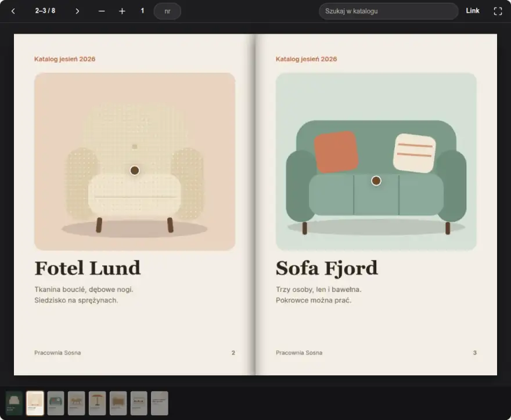Click the Link button
Viewport: 511px width, 420px height.
click(x=473, y=11)
